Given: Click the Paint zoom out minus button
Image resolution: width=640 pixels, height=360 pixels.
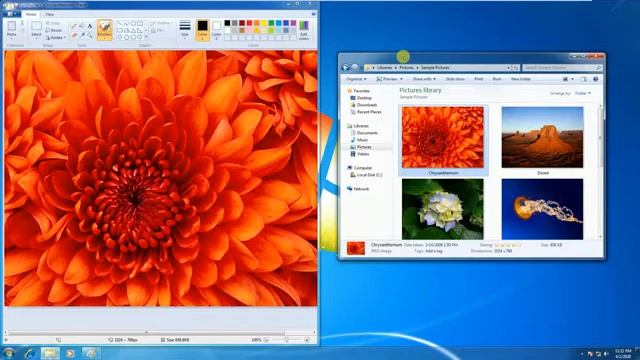Looking at the screenshot, I should (266, 340).
